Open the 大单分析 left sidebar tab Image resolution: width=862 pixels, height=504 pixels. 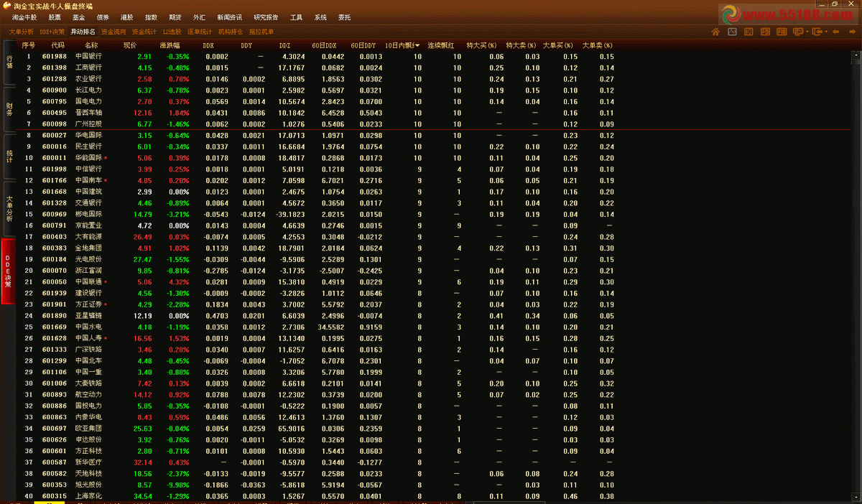click(x=9, y=208)
